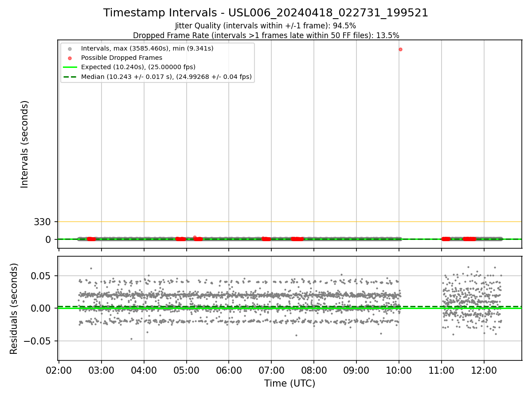Click the "0.05" residuals tick label
532x399 pixels.
pos(40,276)
